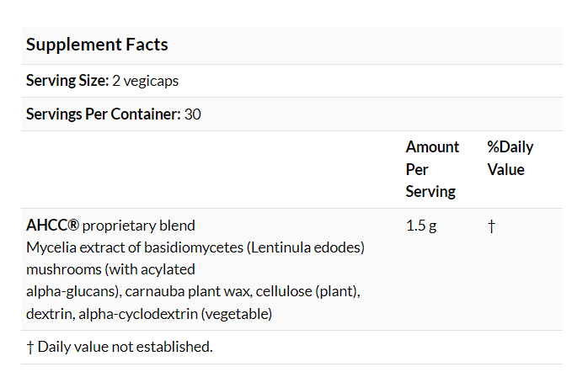Select the 2 vegicaps value

(x=145, y=81)
